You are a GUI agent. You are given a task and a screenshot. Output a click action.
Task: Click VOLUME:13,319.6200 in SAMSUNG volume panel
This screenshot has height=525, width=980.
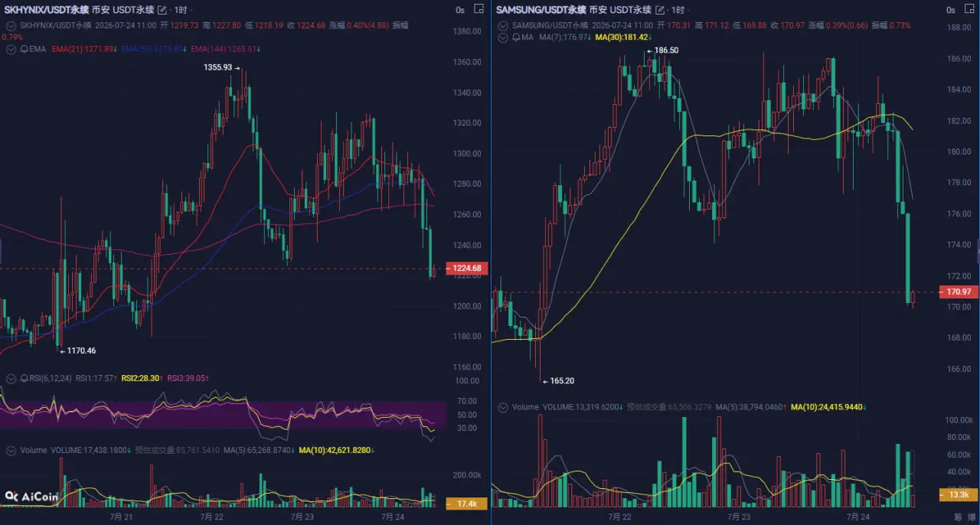pos(583,407)
